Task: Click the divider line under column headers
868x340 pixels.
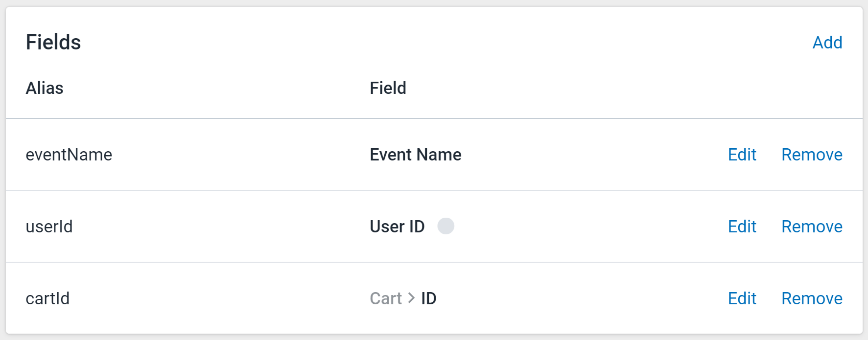Action: tap(434, 118)
